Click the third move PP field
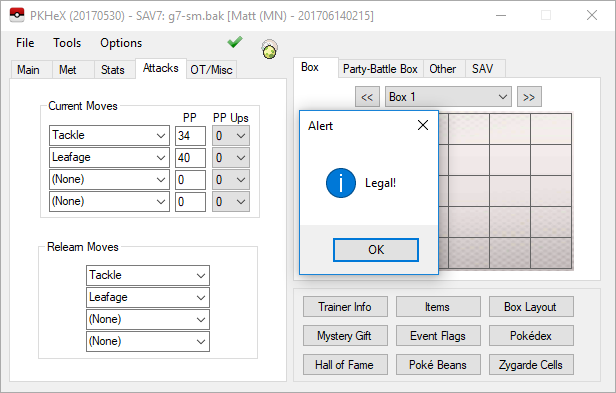The image size is (616, 393). pyautogui.click(x=190, y=180)
